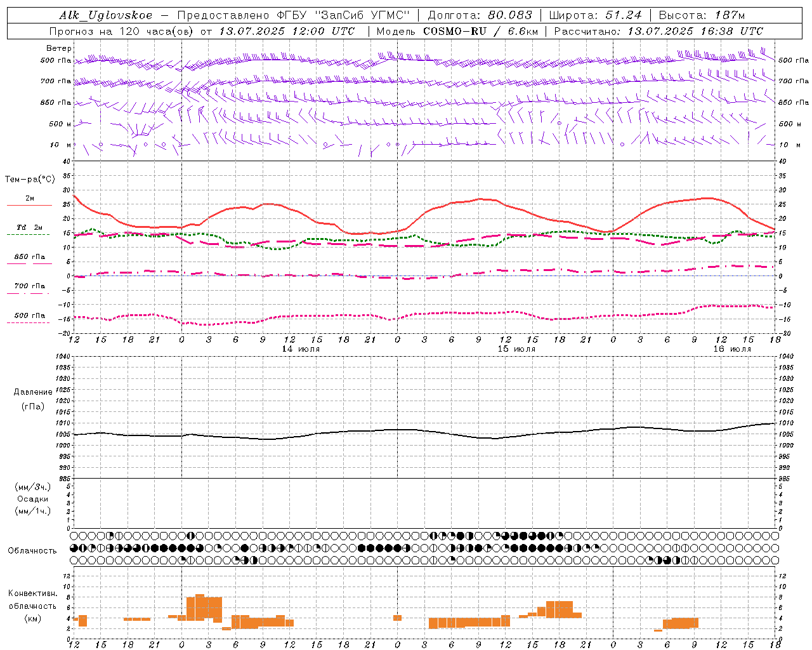Screen dimensions: 812x650
Task: Select the Конвективн. label of the bottom panel
Action: click(x=33, y=594)
